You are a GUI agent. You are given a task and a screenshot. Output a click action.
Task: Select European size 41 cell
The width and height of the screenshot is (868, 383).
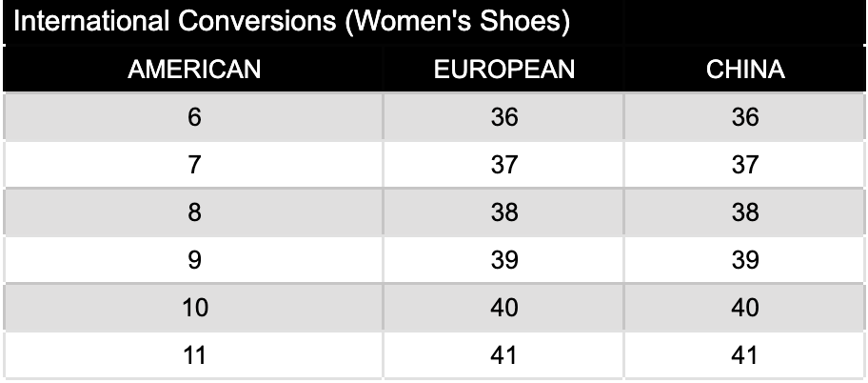click(x=503, y=355)
